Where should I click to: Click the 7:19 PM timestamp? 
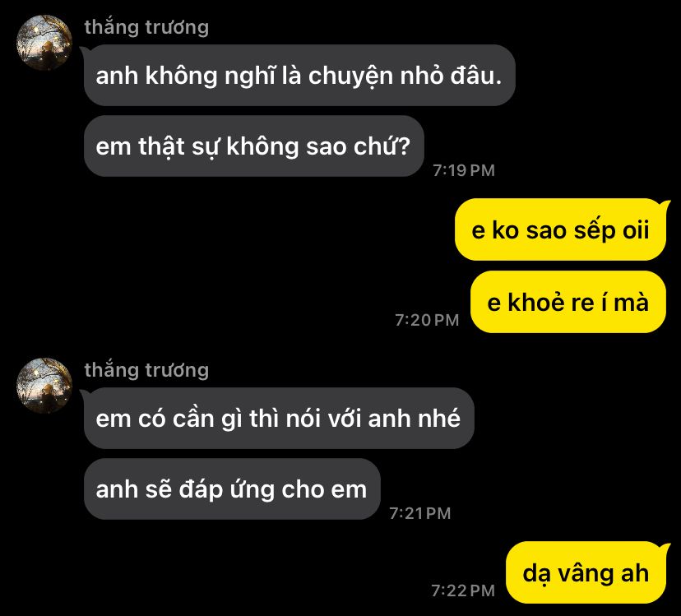coord(464,170)
